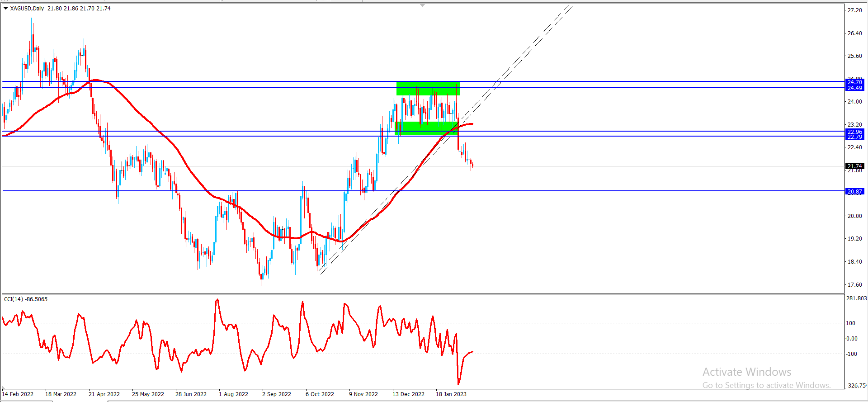Select the current price label 21.74

tap(854, 166)
